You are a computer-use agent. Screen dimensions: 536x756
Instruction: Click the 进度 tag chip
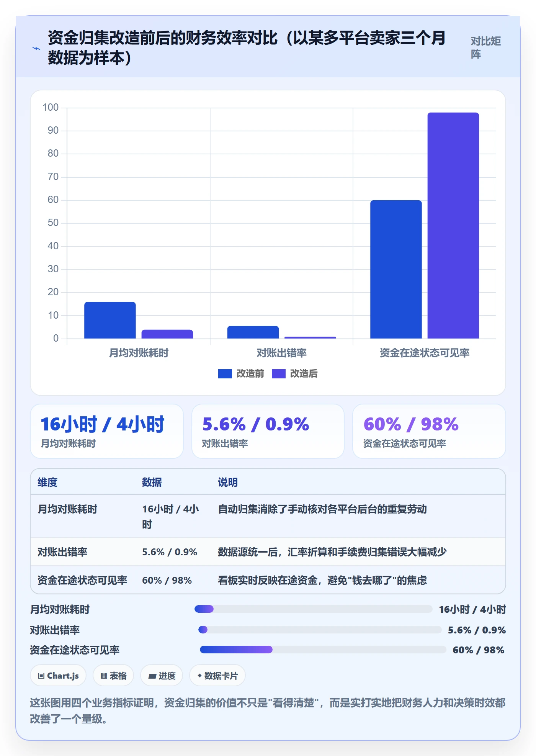162,676
